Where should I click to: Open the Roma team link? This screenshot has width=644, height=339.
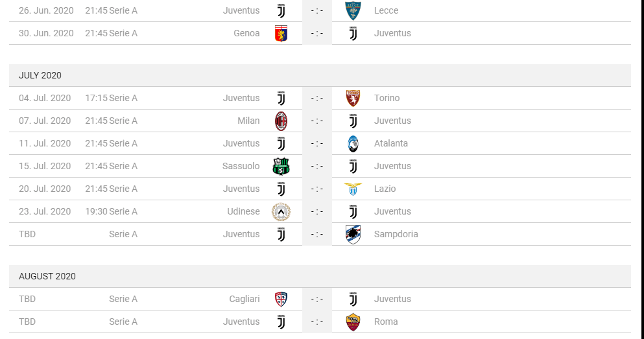click(x=386, y=321)
